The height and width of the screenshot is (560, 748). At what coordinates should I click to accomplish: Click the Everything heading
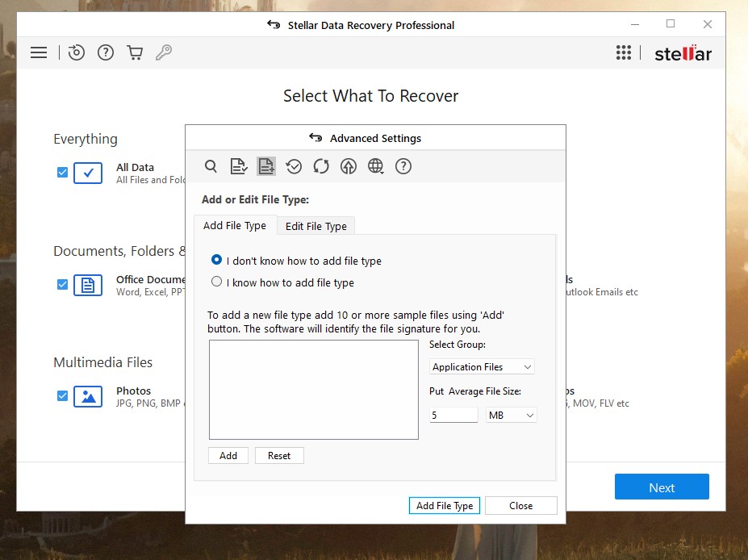(x=86, y=139)
